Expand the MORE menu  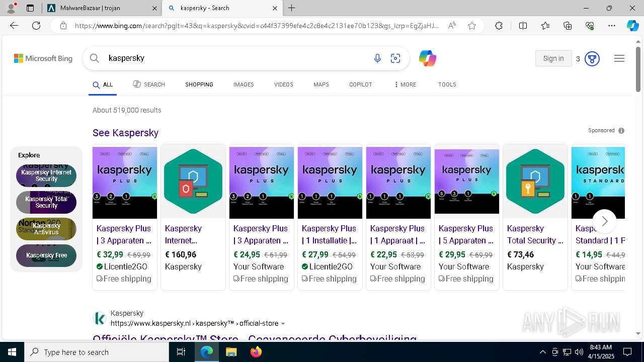(405, 84)
